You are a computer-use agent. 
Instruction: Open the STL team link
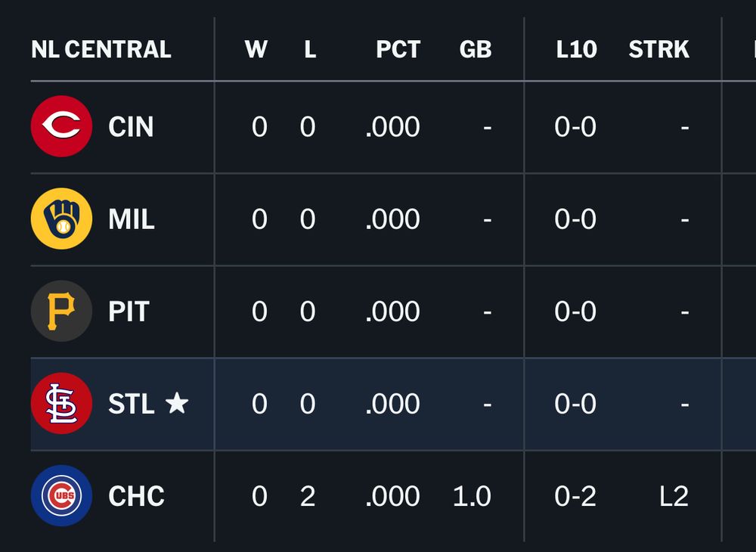point(132,404)
